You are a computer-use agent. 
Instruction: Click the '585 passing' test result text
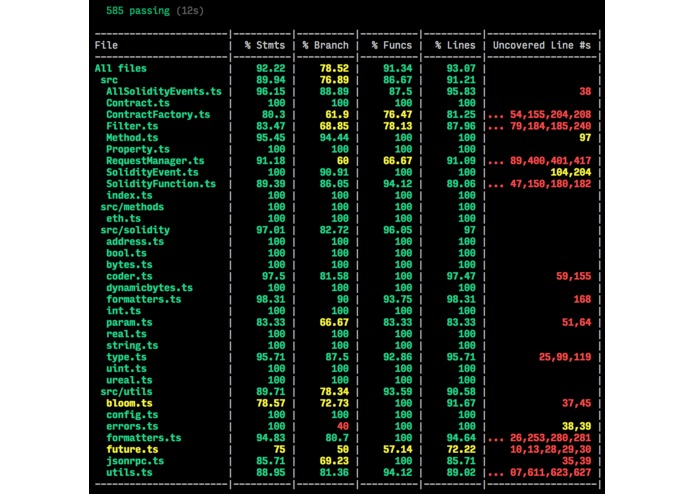pos(138,11)
